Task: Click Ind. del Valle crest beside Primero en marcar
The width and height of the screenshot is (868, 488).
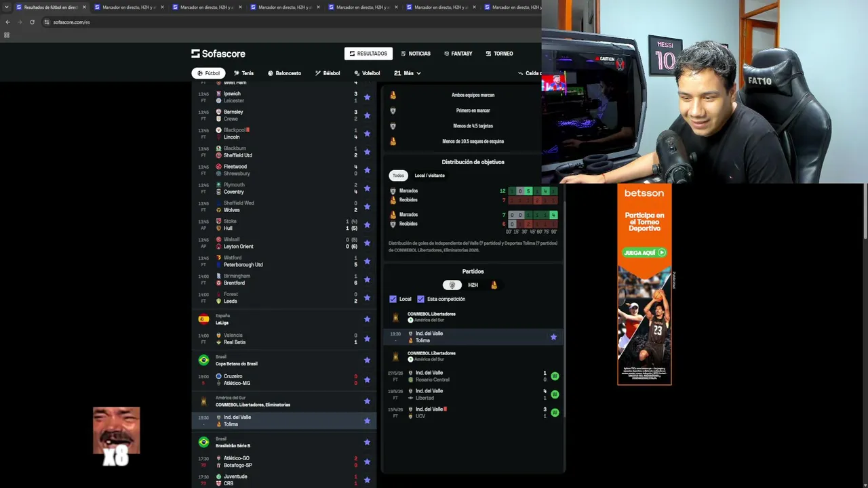Action: point(393,110)
